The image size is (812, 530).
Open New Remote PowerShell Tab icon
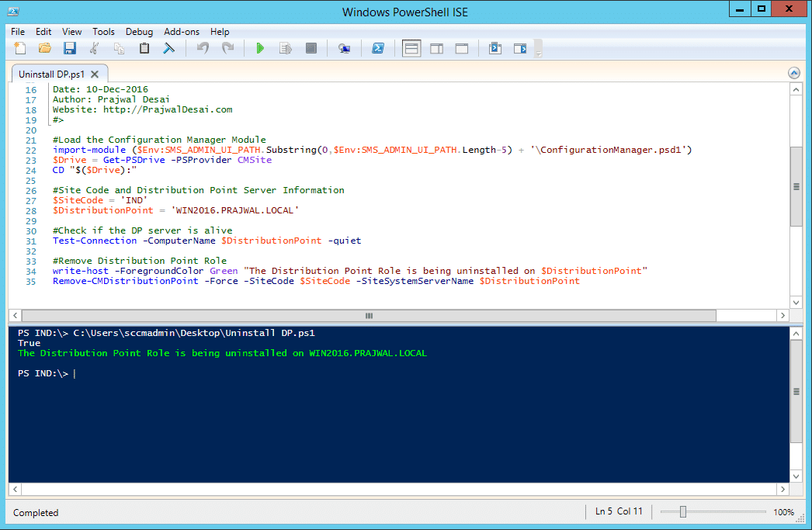[345, 49]
